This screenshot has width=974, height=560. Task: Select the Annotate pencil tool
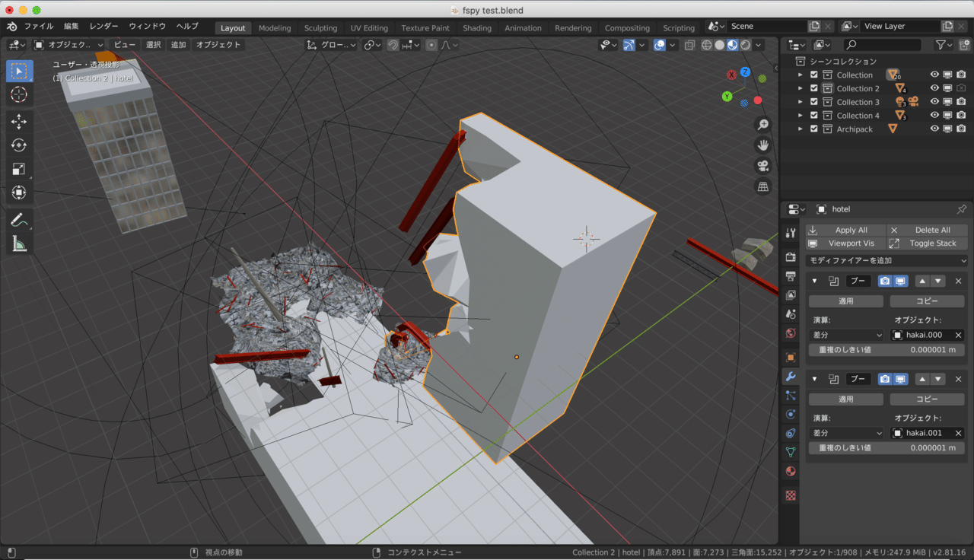point(20,220)
